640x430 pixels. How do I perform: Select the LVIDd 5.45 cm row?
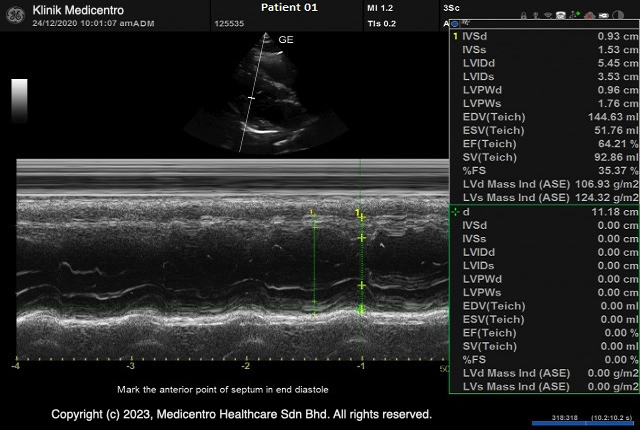(544, 63)
